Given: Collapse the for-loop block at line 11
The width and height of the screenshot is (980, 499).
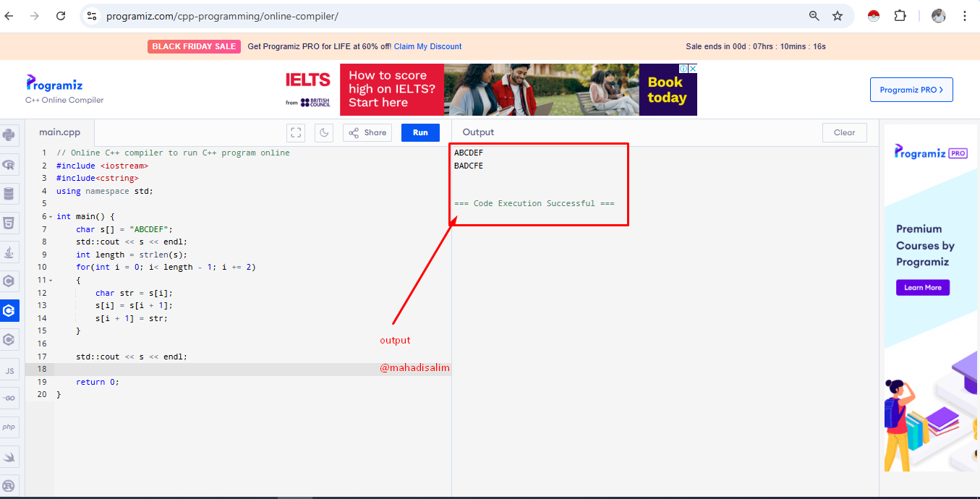Looking at the screenshot, I should click(51, 280).
